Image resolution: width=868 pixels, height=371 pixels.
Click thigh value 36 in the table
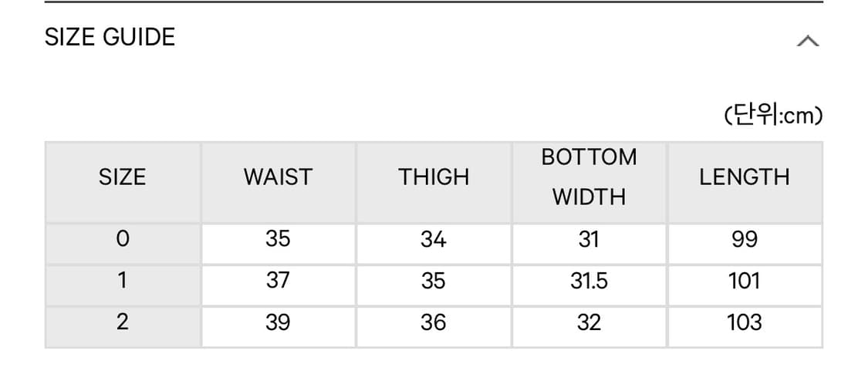click(434, 322)
